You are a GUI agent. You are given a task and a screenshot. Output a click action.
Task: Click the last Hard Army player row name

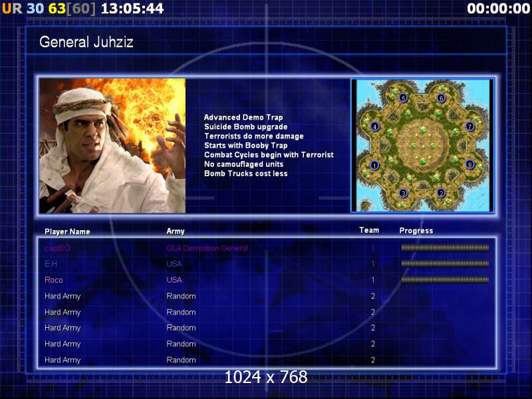coord(63,360)
